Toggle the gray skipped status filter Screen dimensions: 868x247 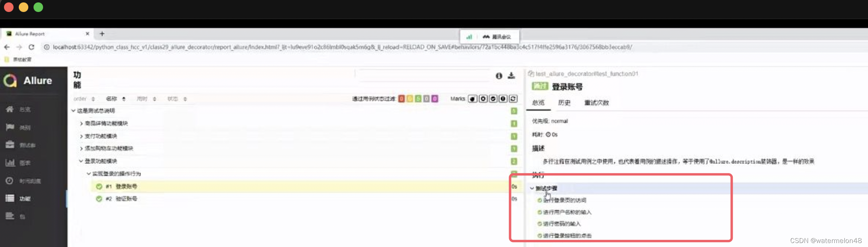click(426, 99)
